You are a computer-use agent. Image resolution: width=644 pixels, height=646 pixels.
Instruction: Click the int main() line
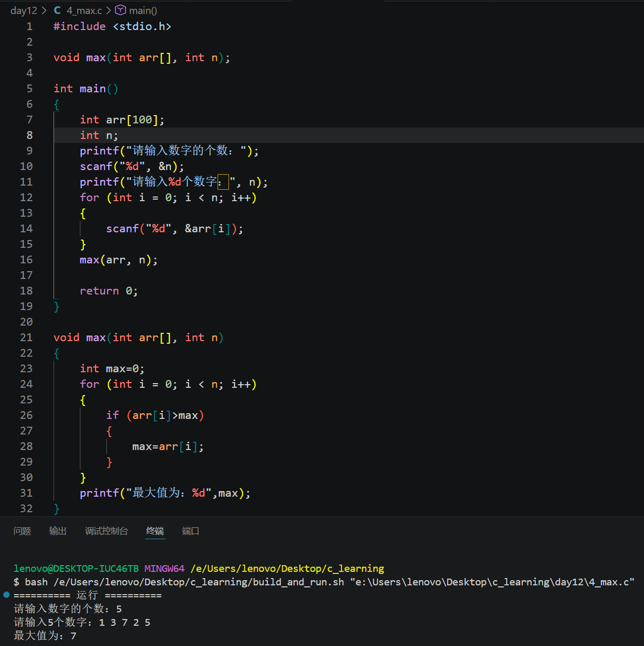(86, 89)
